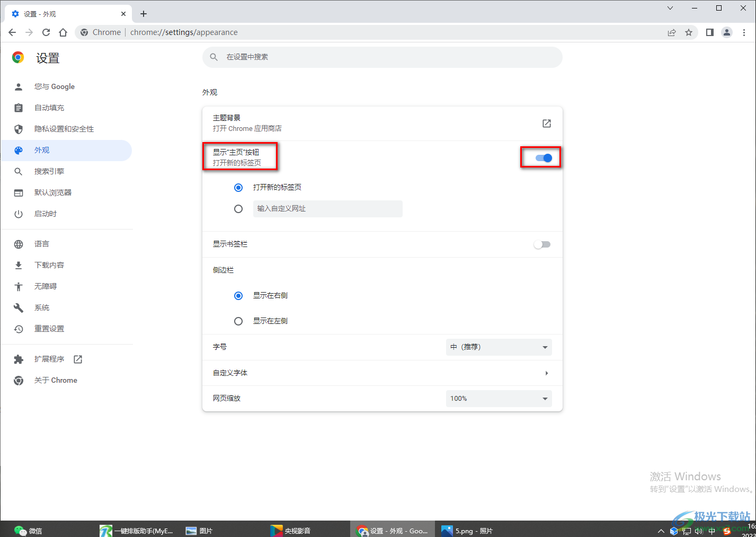Click the address bar URL text

(x=184, y=32)
